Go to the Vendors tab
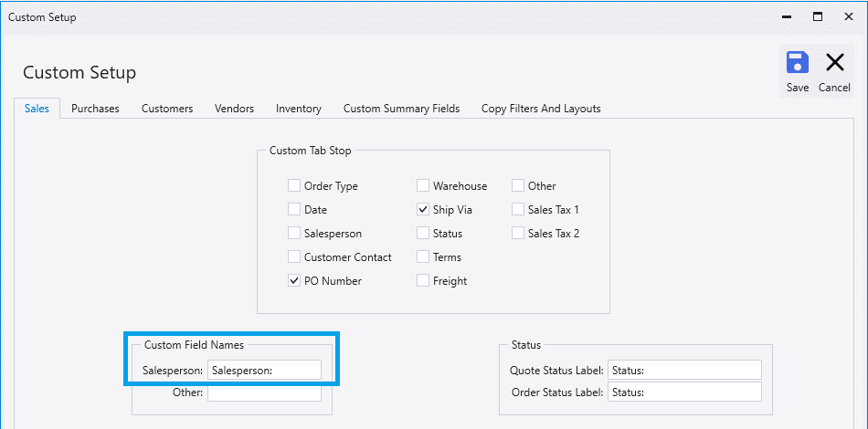Viewport: 868px width, 429px height. coord(234,109)
